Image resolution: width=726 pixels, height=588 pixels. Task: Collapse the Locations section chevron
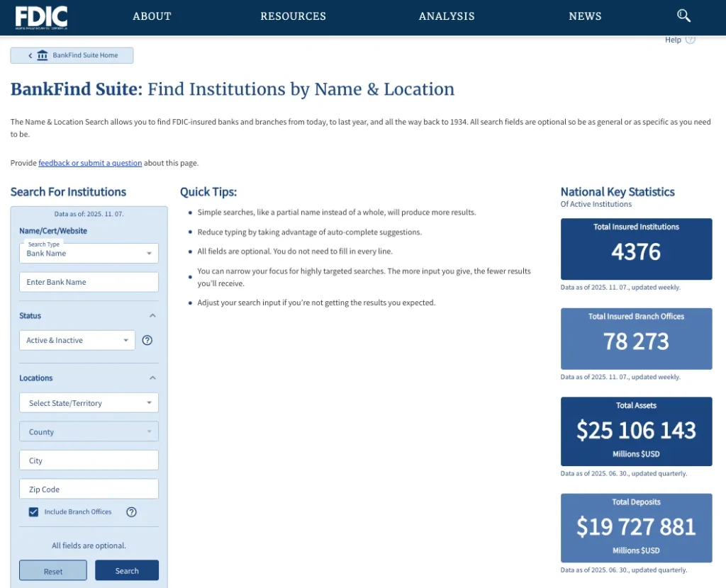point(152,378)
